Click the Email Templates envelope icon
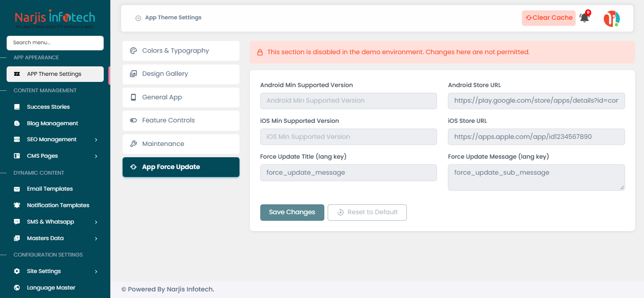The width and height of the screenshot is (644, 298). [x=17, y=189]
